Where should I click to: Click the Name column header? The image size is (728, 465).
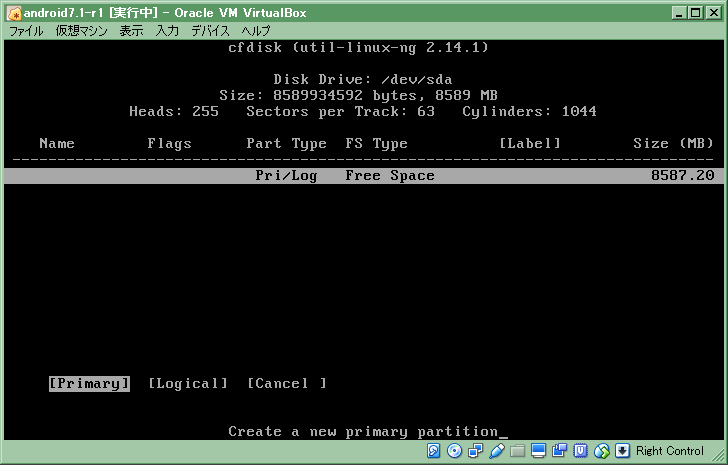click(x=57, y=143)
